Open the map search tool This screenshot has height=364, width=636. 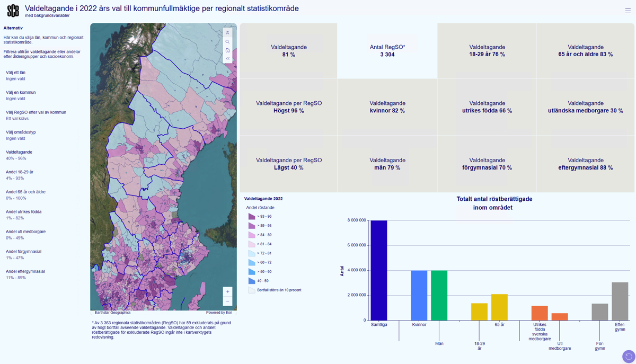tap(227, 41)
